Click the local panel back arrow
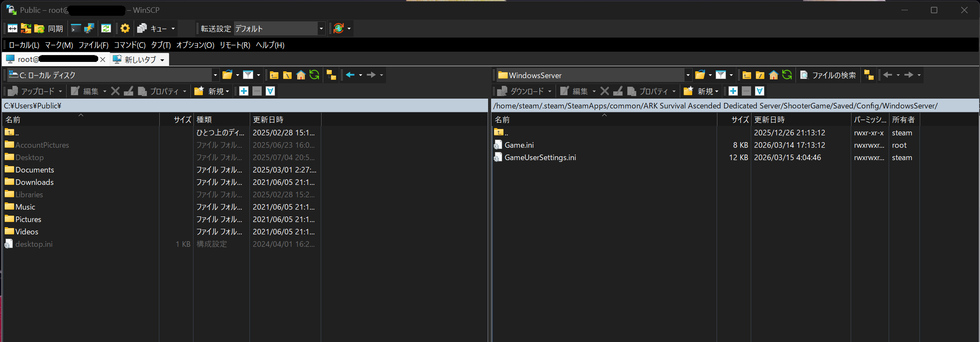The height and width of the screenshot is (342, 980). 350,75
